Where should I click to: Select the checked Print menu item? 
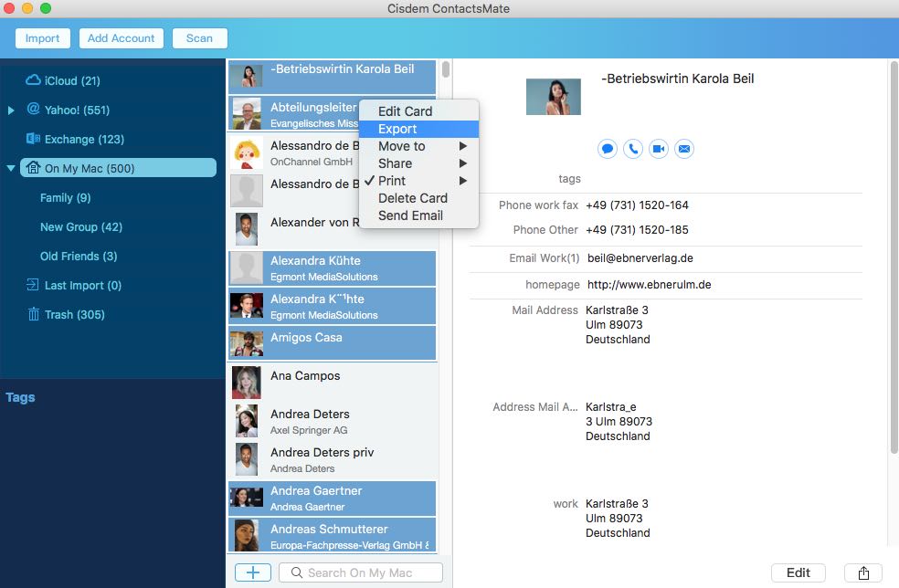point(418,181)
